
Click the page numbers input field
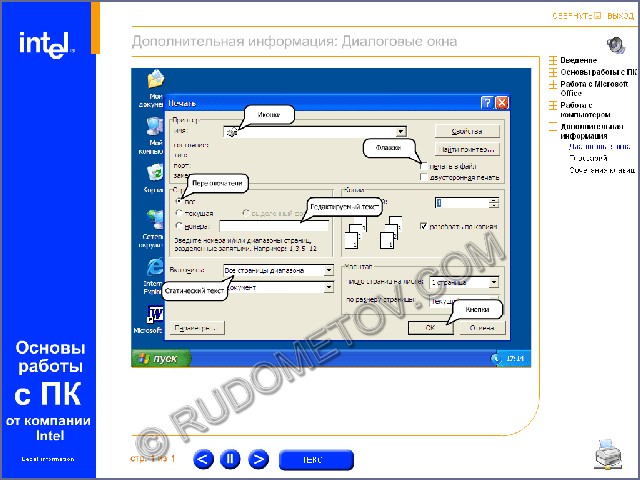point(274,226)
